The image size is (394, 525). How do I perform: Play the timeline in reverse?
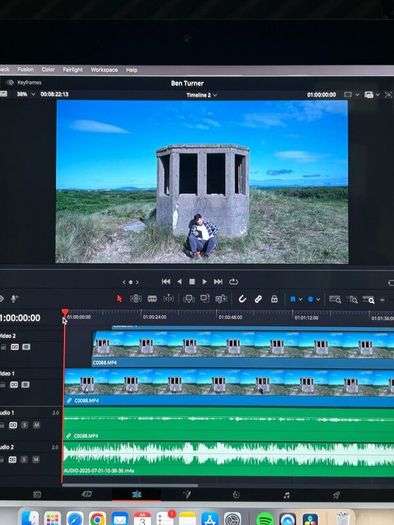tap(179, 282)
